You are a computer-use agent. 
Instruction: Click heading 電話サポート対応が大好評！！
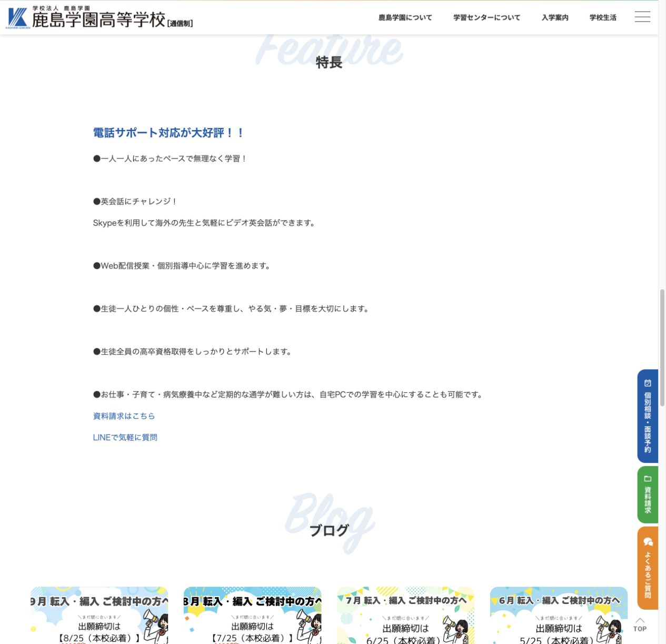168,133
